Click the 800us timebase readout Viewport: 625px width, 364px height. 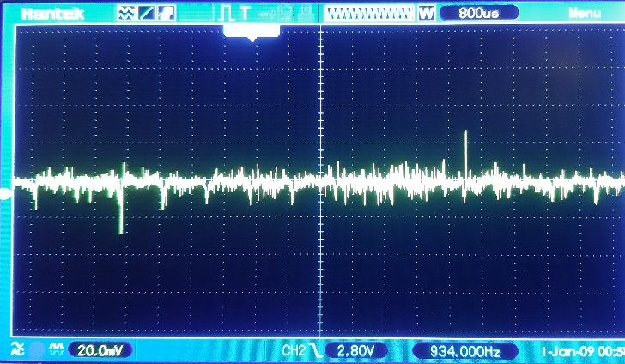[x=479, y=13]
